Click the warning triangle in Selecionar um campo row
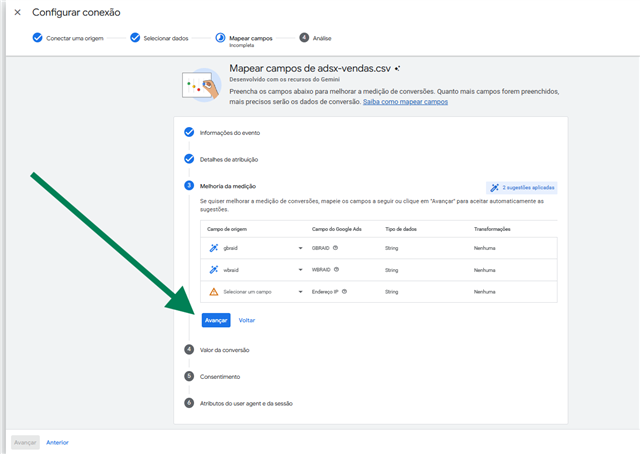Image resolution: width=640 pixels, height=454 pixels. [214, 292]
